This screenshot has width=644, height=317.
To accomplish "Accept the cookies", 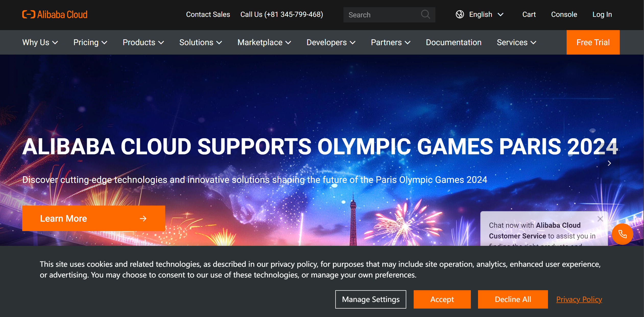I will pyautogui.click(x=442, y=299).
